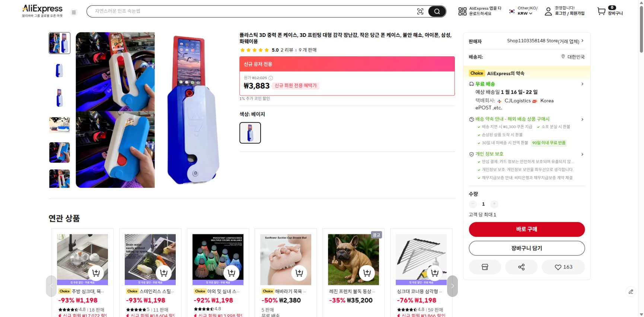Visit the store via the storefront icon
This screenshot has width=644, height=317.
(485, 267)
